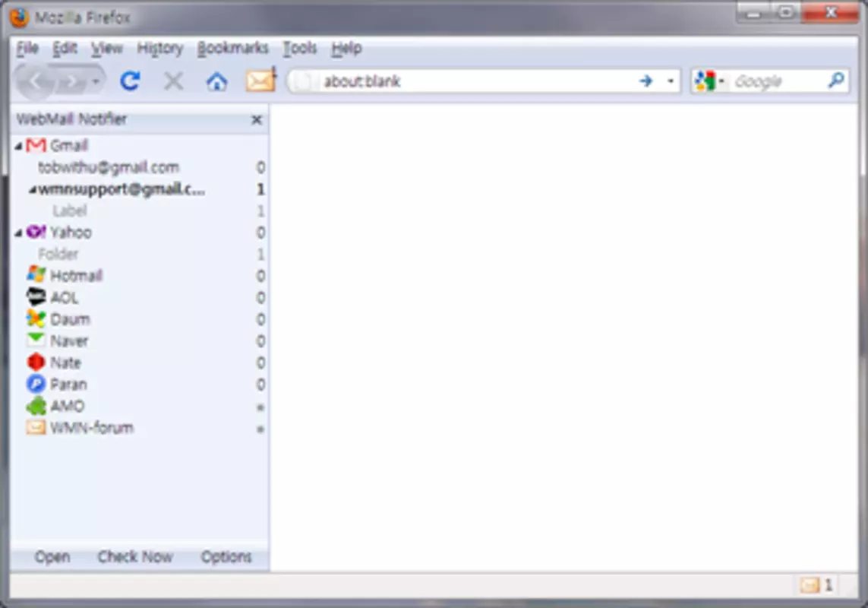The width and height of the screenshot is (868, 608).
Task: Open the address bar history dropdown
Action: click(671, 81)
